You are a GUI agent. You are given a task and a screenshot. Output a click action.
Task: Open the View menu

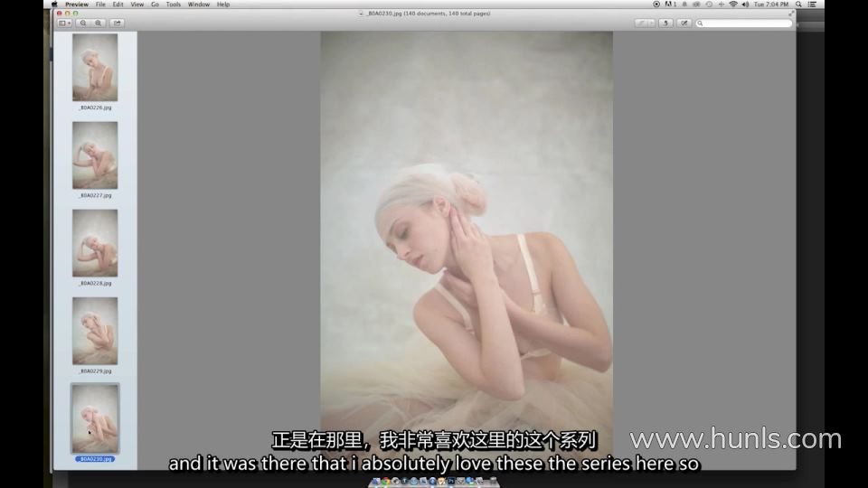(137, 5)
